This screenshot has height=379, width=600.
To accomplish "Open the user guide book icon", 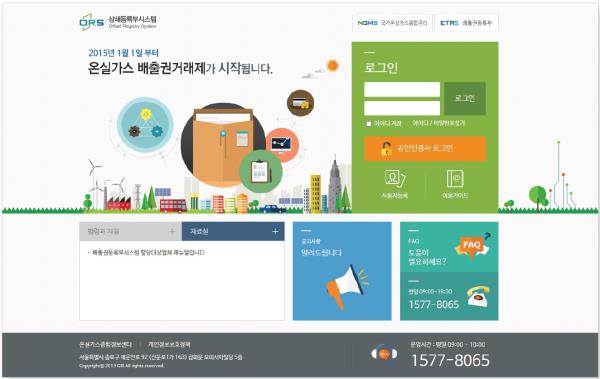I will 455,178.
